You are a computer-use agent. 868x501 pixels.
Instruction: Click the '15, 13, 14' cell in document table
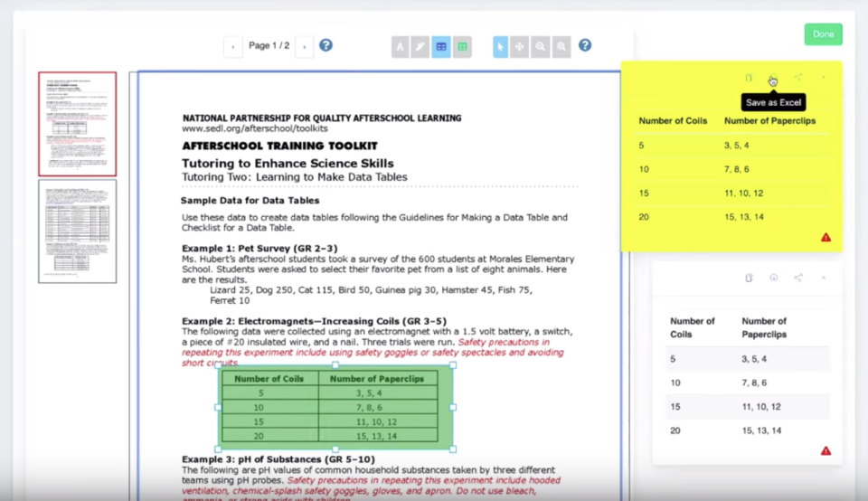coord(376,436)
